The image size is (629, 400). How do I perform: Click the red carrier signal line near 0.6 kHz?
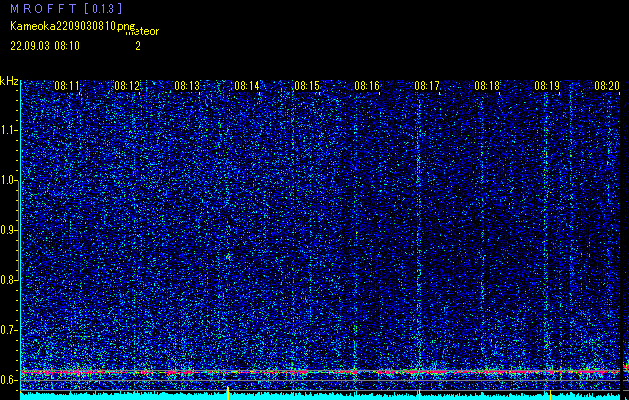coord(320,372)
